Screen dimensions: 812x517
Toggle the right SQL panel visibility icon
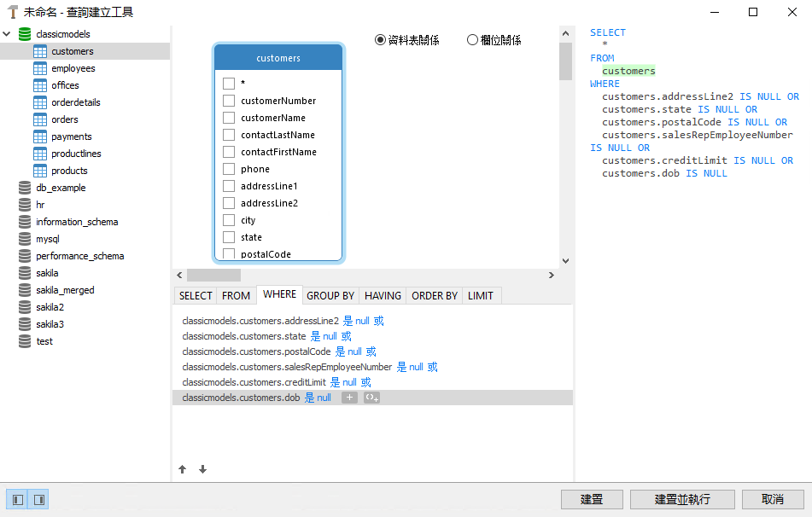(x=38, y=499)
